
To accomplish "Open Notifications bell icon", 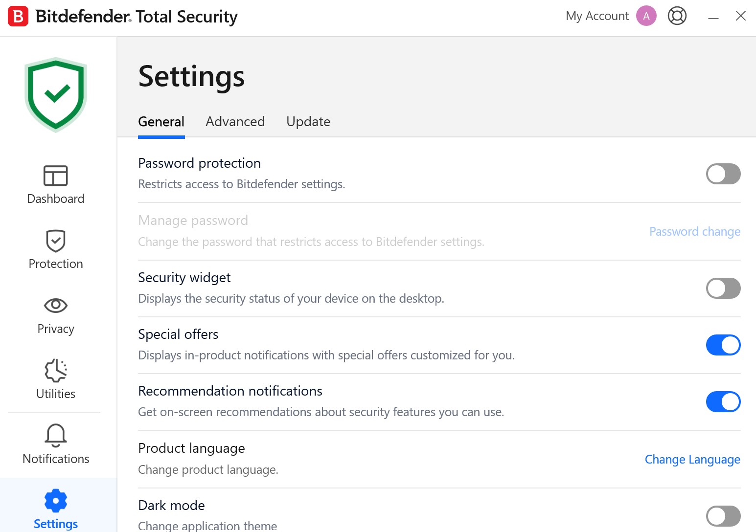I will pyautogui.click(x=56, y=435).
